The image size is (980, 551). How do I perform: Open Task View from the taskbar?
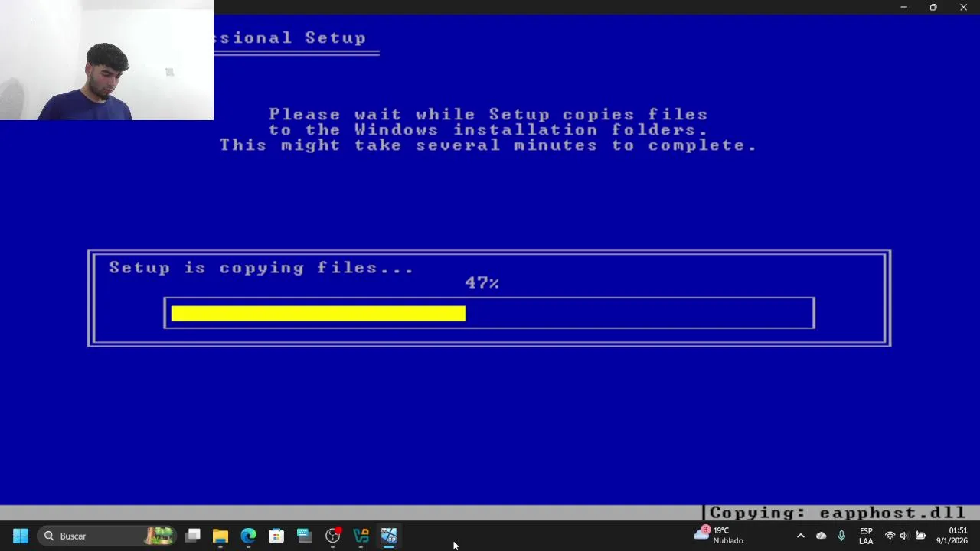point(193,536)
